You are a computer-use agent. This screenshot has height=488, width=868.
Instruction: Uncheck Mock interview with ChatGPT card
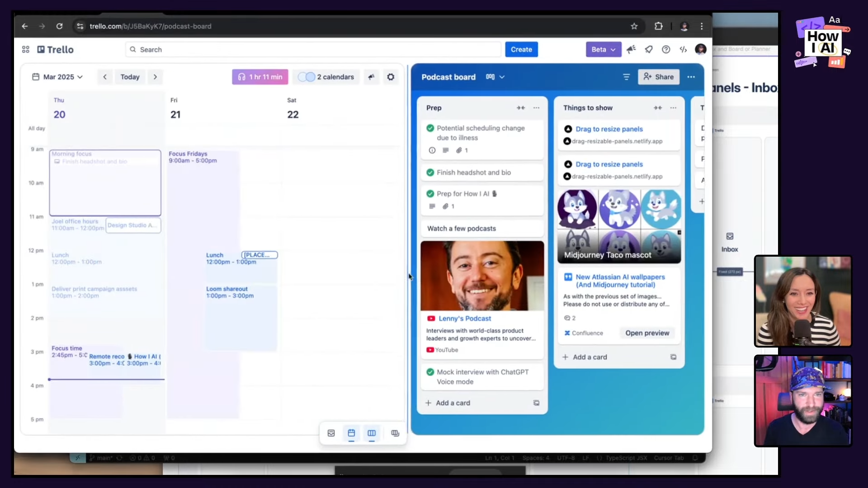click(x=430, y=372)
